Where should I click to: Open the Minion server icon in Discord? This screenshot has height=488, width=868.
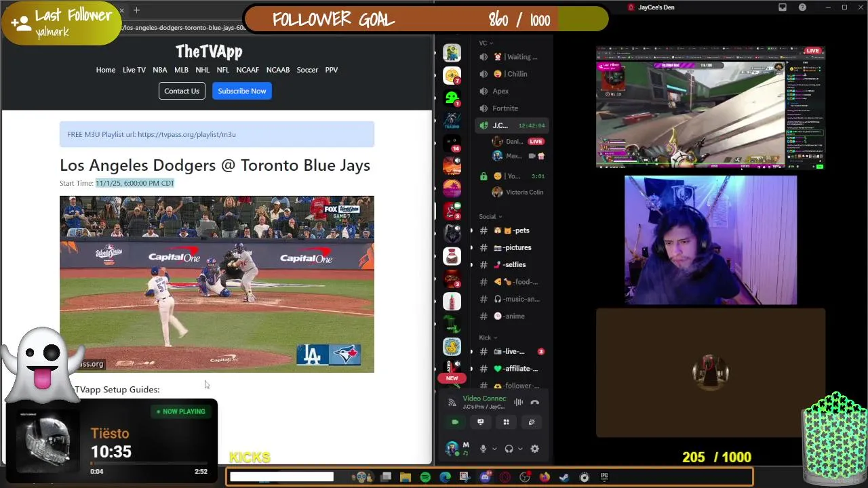tap(452, 53)
